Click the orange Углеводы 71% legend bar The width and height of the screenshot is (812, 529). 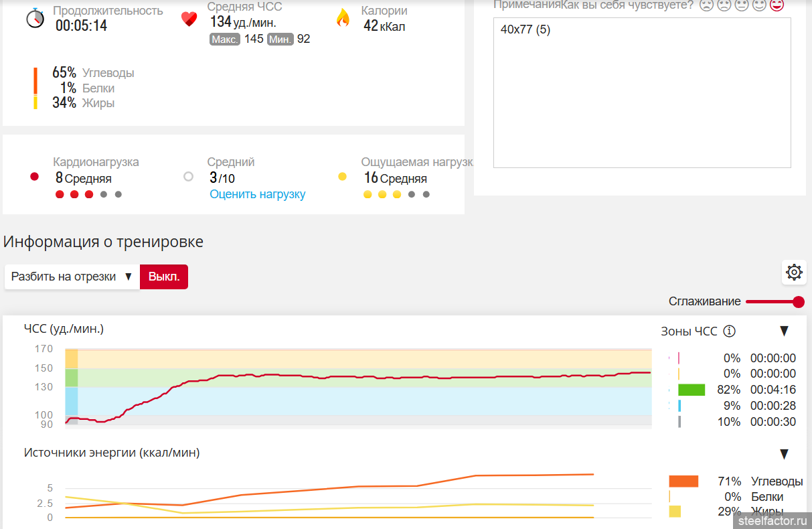[x=683, y=481]
